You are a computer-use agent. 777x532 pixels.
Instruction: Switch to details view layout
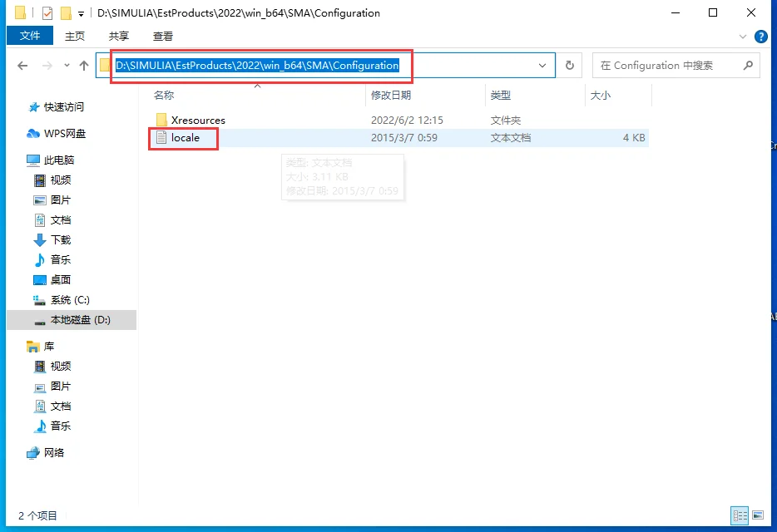(740, 515)
